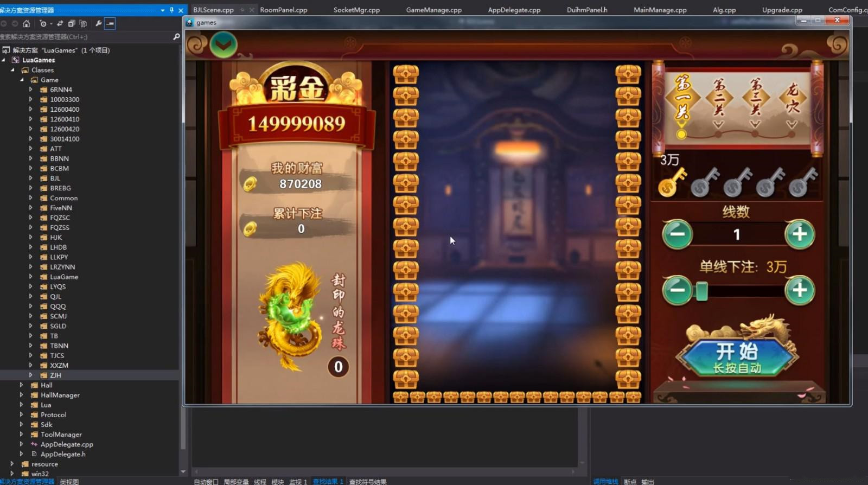Select the 第三关 stage diamond
Image resolution: width=868 pixels, height=485 pixels.
(755, 98)
